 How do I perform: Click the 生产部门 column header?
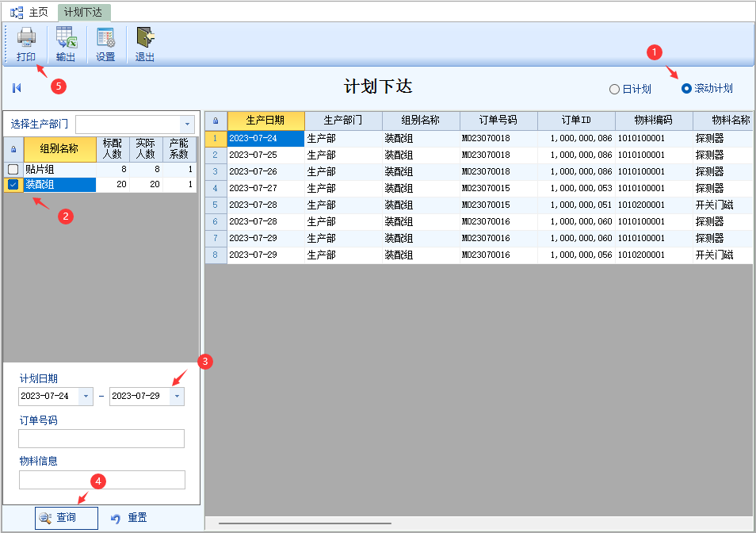343,121
